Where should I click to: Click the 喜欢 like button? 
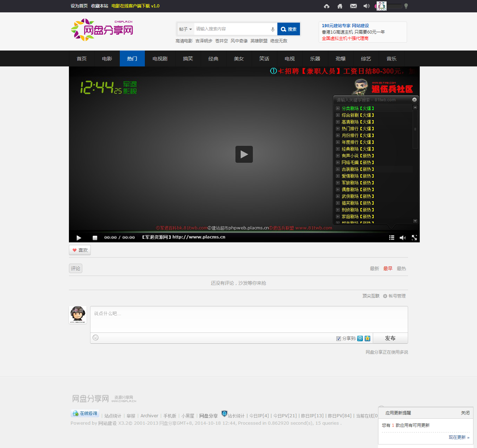click(x=80, y=250)
